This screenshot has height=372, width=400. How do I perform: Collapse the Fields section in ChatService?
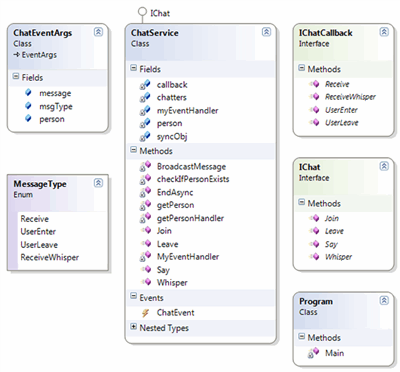(133, 68)
